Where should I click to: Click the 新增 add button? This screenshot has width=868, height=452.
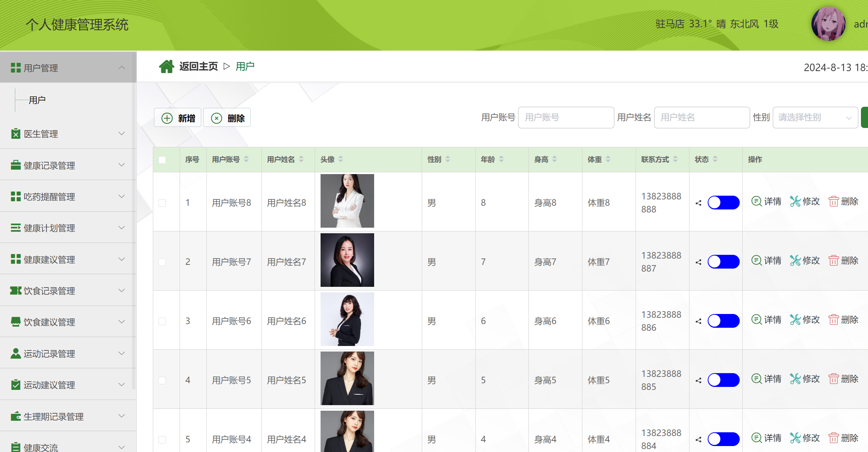point(178,118)
